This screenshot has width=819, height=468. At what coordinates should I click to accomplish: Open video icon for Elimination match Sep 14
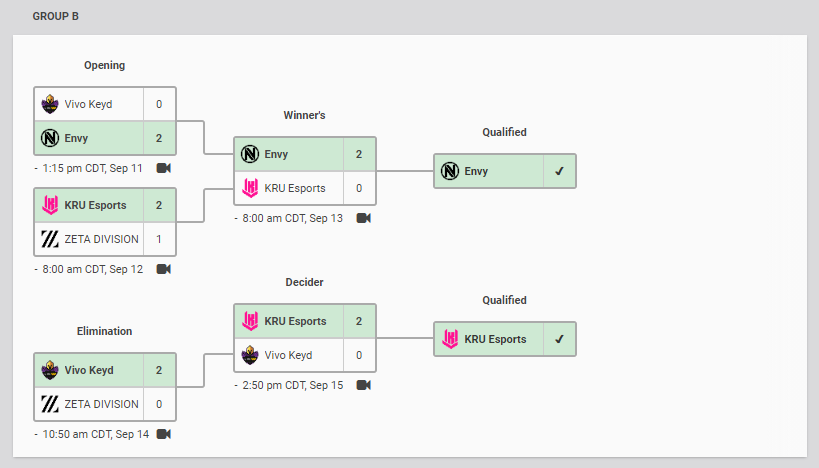pyautogui.click(x=163, y=434)
